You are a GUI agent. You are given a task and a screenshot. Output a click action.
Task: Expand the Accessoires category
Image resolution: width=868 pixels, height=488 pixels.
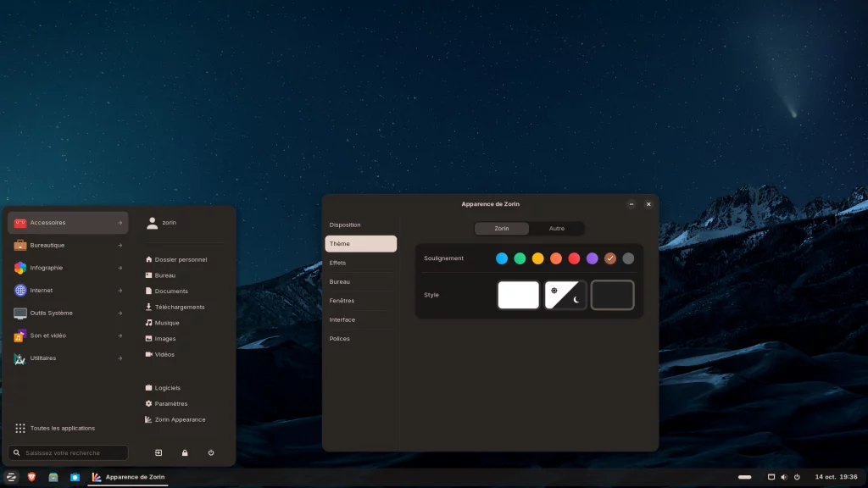[x=68, y=223]
